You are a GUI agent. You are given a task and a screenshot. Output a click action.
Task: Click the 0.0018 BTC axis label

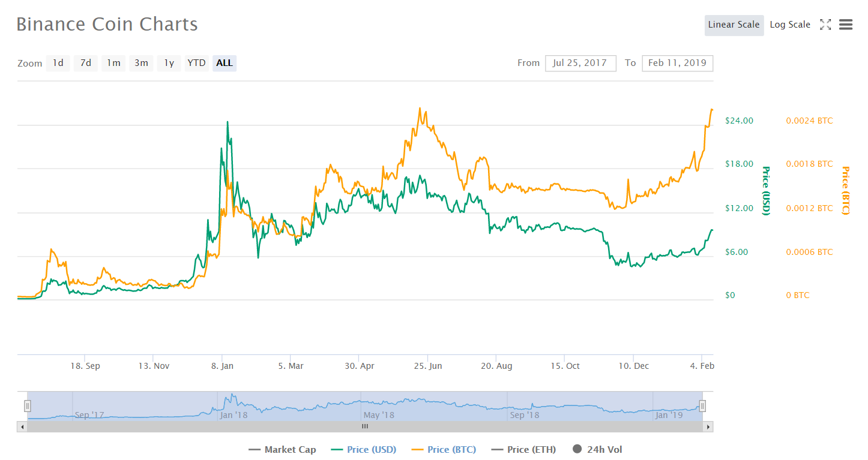[x=810, y=164]
